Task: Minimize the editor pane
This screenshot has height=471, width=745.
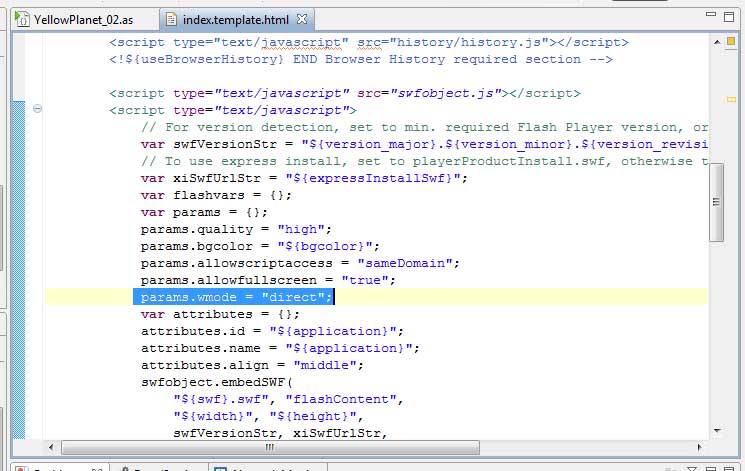Action: (711, 14)
